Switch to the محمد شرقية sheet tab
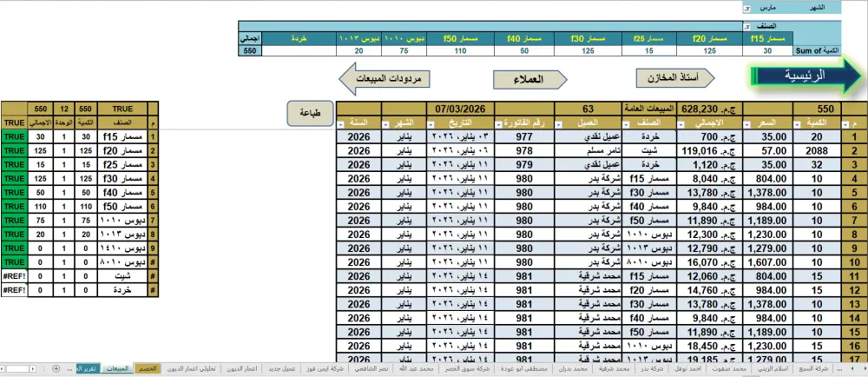Screen dimensions: 868x377 click(x=615, y=368)
